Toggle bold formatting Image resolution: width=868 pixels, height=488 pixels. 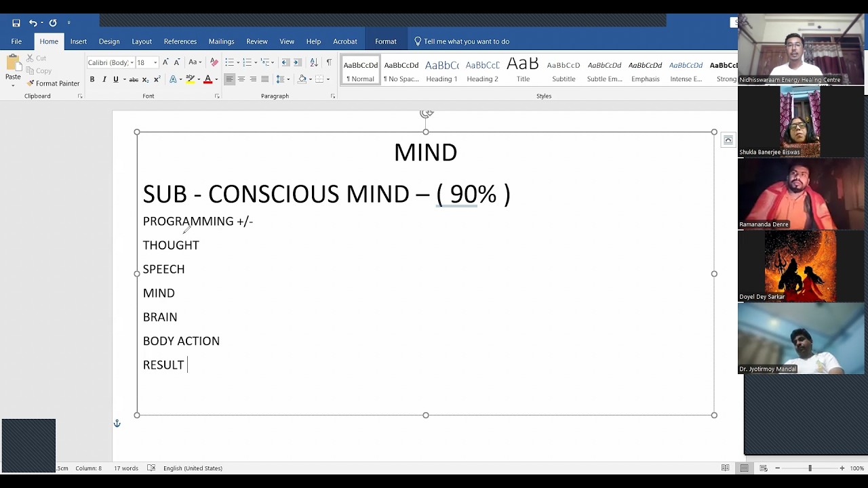(x=92, y=79)
